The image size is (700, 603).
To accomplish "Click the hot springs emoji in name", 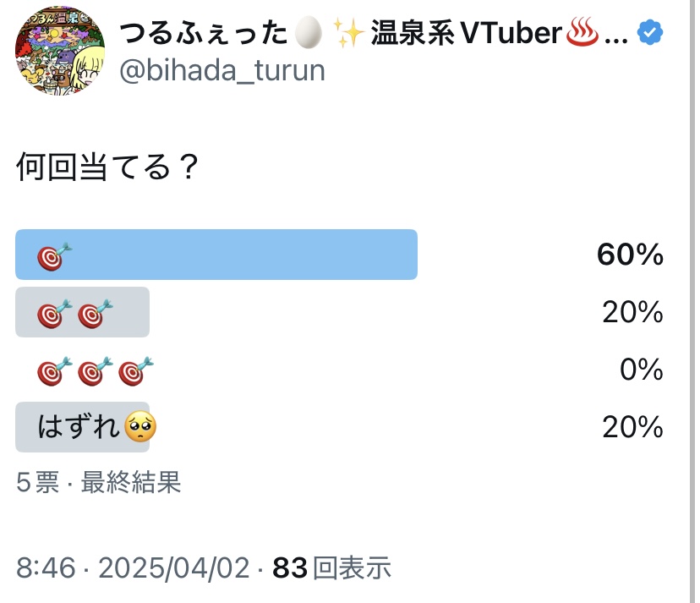I will pos(582,31).
